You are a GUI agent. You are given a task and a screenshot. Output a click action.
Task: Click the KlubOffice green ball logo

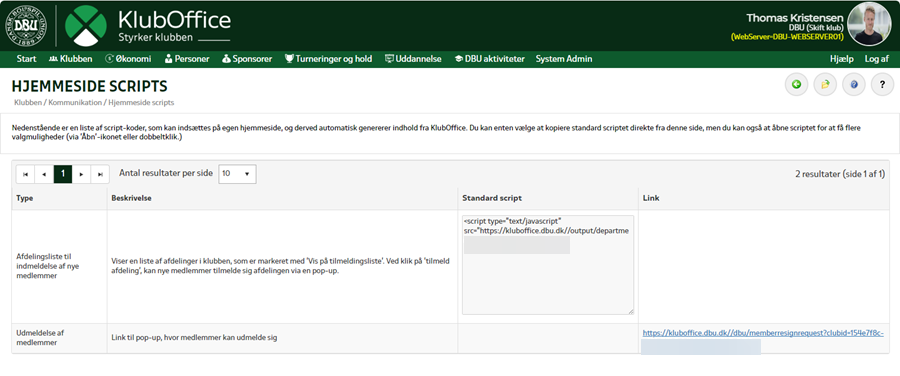[86, 25]
